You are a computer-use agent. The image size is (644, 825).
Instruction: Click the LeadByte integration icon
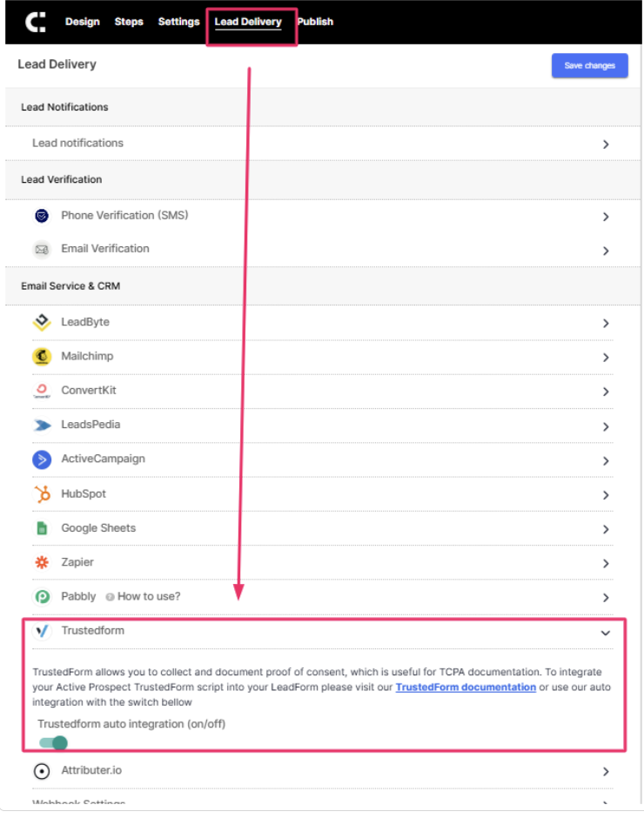point(42,322)
